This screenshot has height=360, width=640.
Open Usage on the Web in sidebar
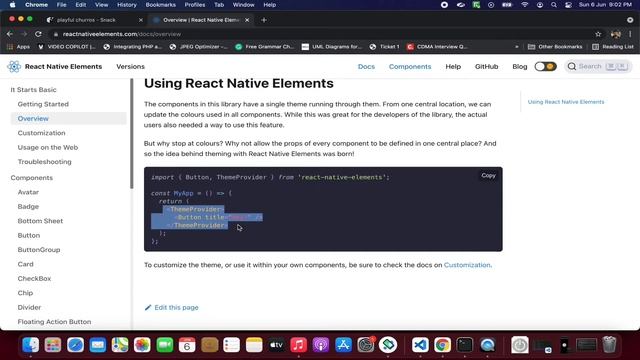[x=48, y=147]
